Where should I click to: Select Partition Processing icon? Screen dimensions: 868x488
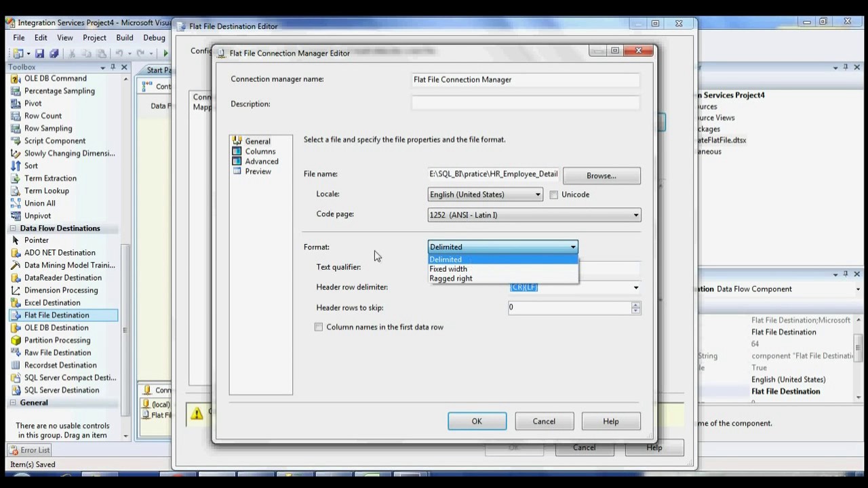coord(16,340)
